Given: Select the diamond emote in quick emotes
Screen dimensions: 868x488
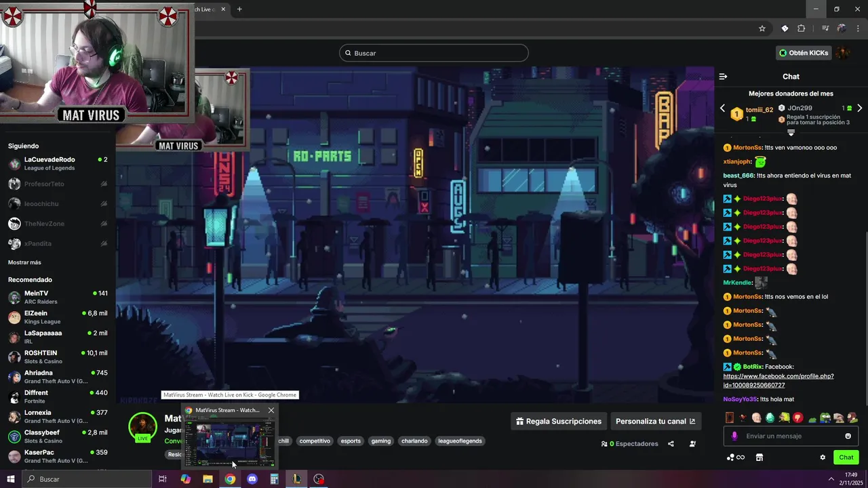Looking at the screenshot, I should tap(770, 418).
